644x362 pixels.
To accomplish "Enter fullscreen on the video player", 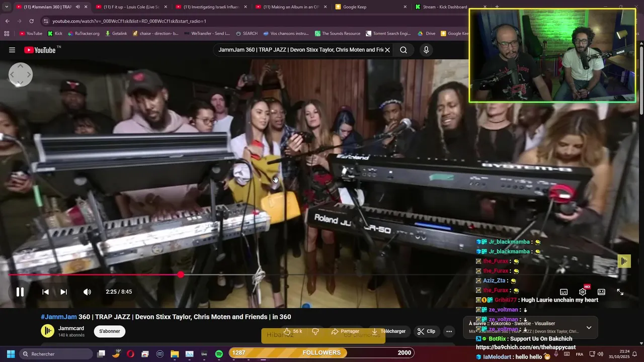I will click(x=620, y=292).
